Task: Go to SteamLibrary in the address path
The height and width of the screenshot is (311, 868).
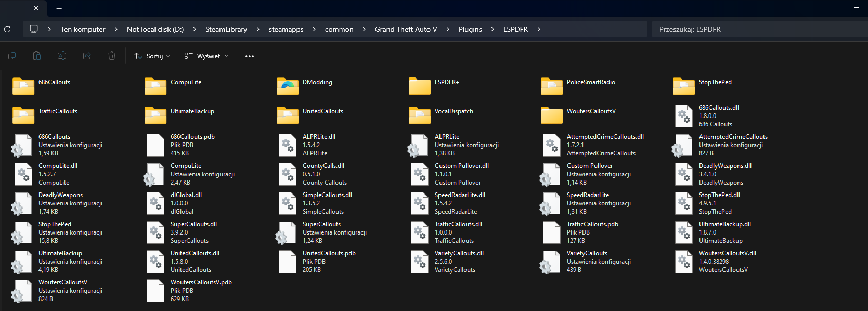Action: (226, 29)
